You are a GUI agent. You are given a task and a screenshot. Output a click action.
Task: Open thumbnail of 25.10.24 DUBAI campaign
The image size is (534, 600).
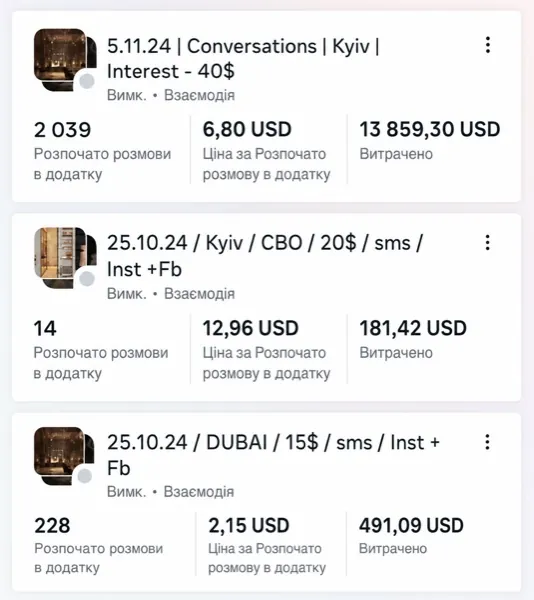(x=64, y=456)
